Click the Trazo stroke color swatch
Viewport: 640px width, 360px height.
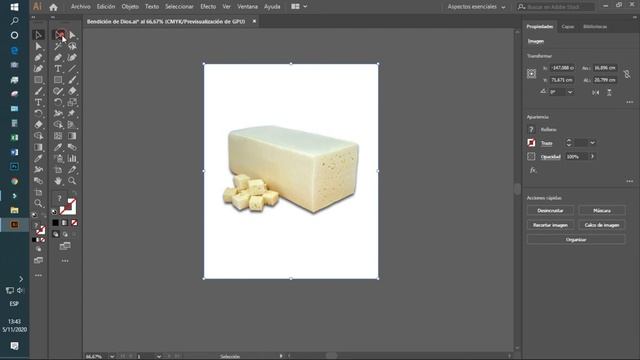pyautogui.click(x=531, y=143)
